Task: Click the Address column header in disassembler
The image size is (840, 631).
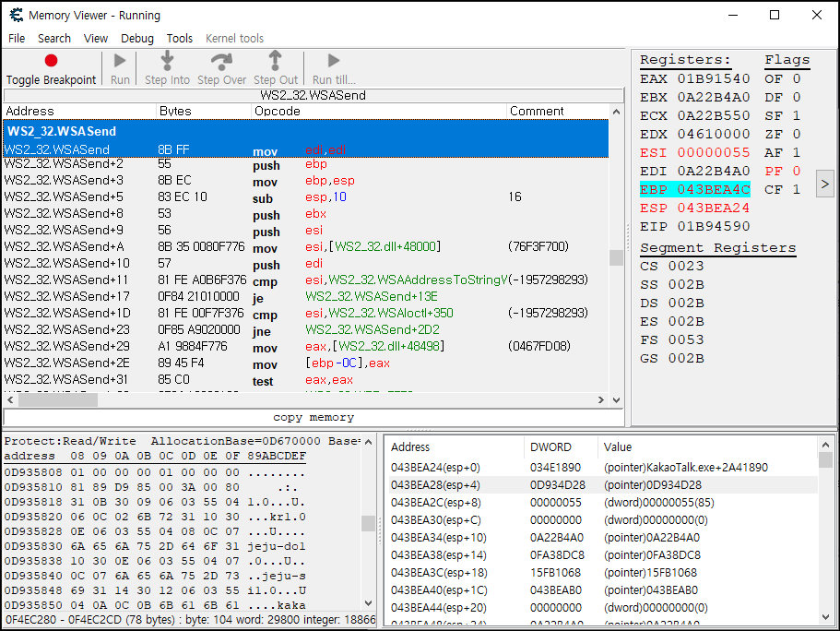Action: 80,111
